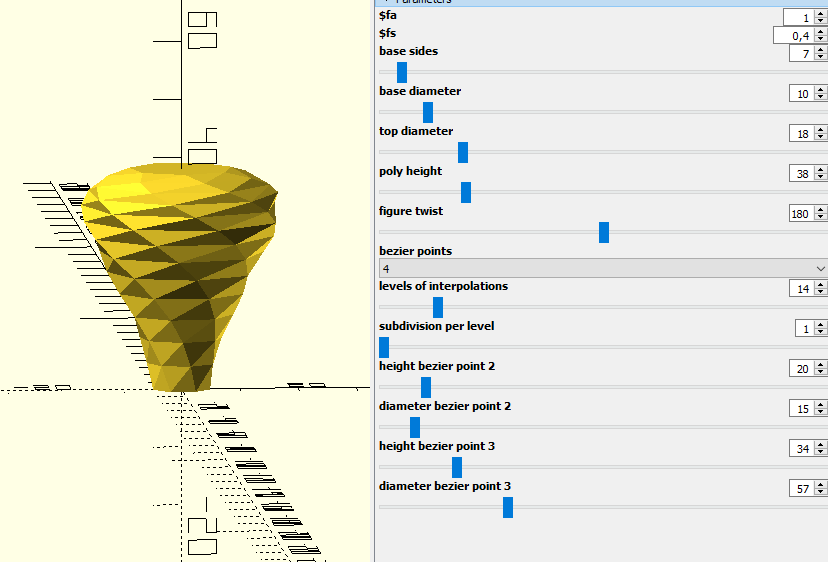Click the yellow twisted vase model

coord(180,275)
